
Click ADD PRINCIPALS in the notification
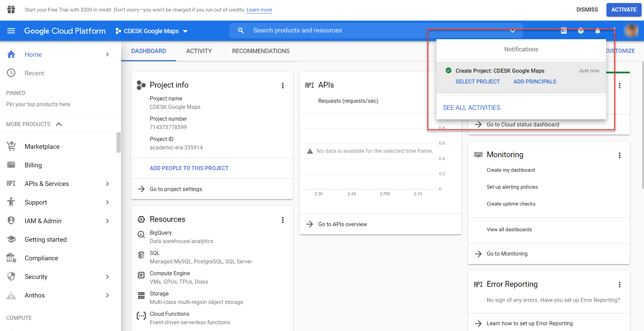534,81
